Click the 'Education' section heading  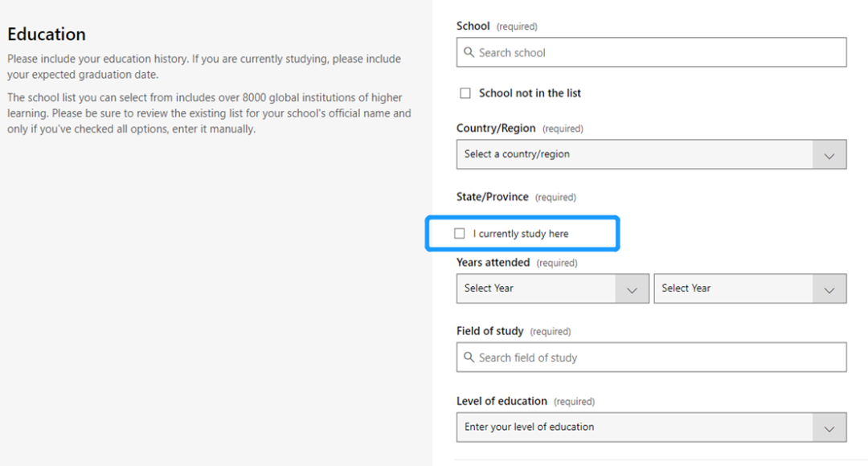47,35
